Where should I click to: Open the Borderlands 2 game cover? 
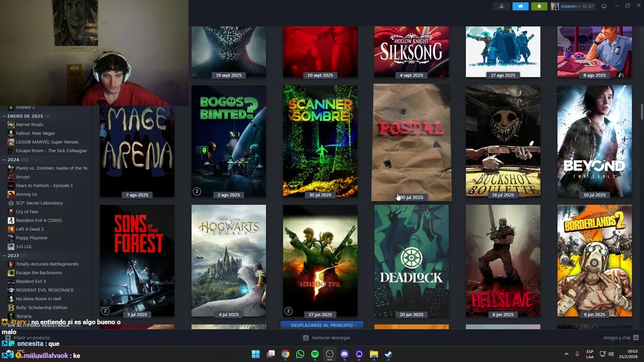[x=594, y=261]
